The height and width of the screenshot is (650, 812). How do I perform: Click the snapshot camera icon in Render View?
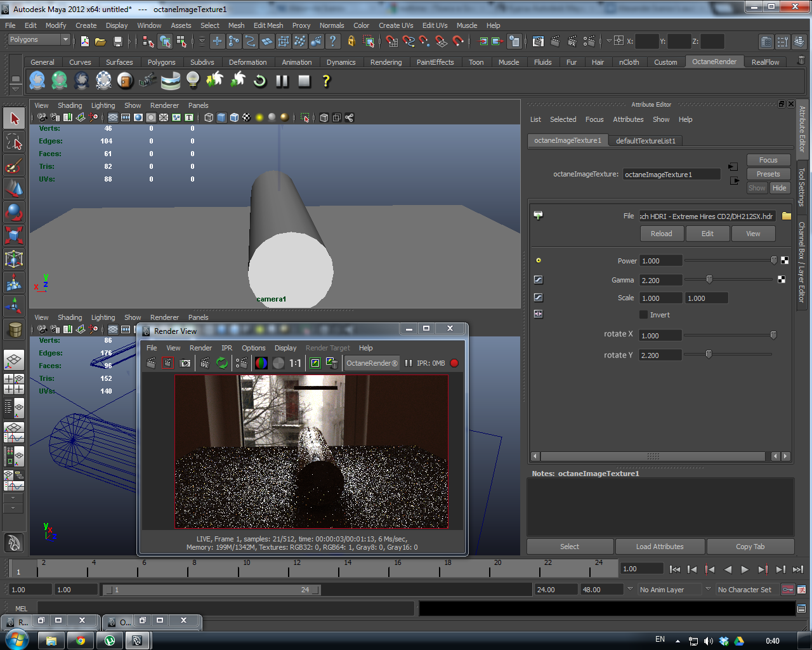click(185, 363)
